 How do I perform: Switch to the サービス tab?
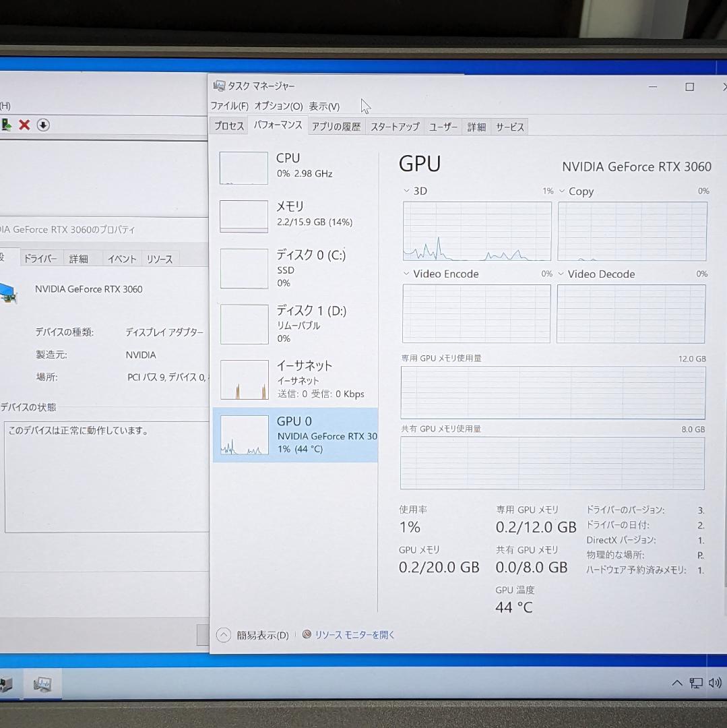(510, 127)
